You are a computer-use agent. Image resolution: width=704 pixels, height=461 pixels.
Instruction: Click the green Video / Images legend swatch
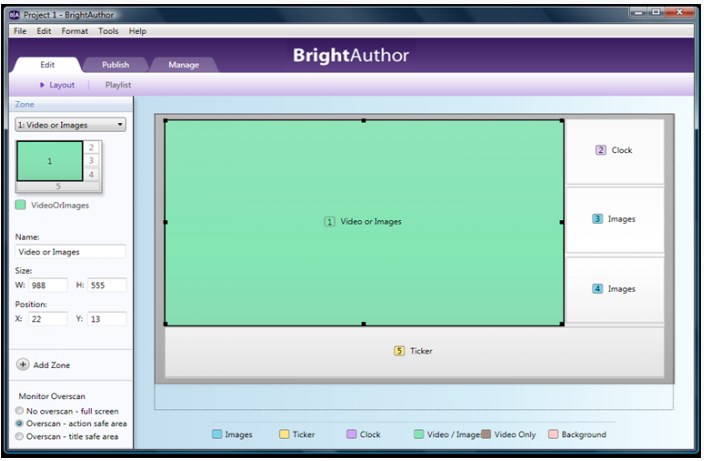point(419,434)
